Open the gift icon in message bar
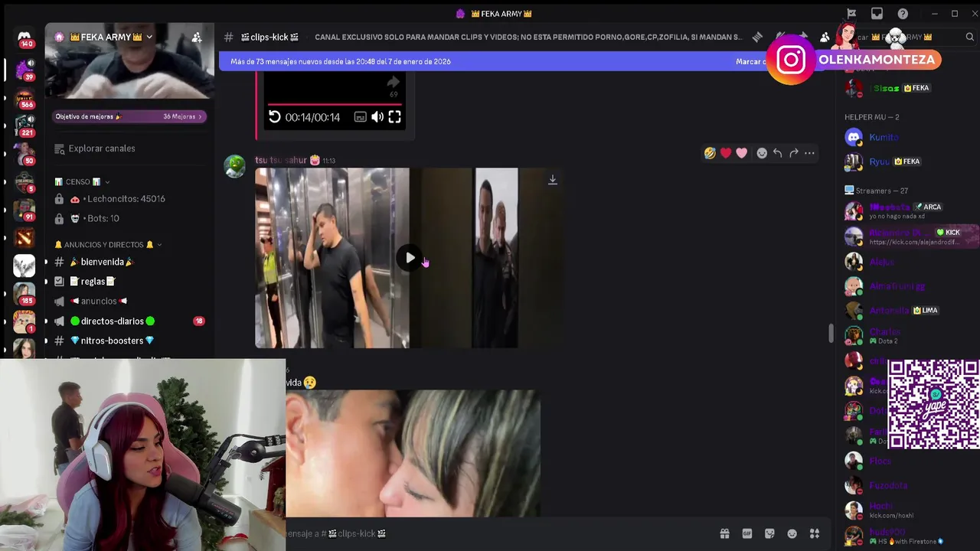This screenshot has height=551, width=980. tap(724, 533)
